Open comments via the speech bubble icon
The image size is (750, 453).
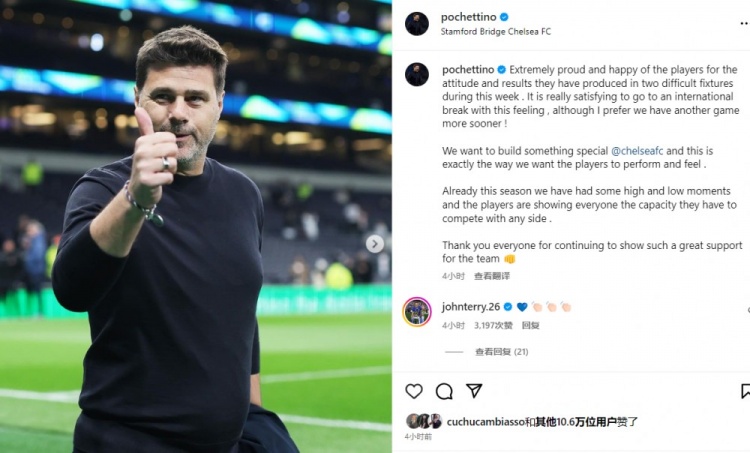[444, 391]
